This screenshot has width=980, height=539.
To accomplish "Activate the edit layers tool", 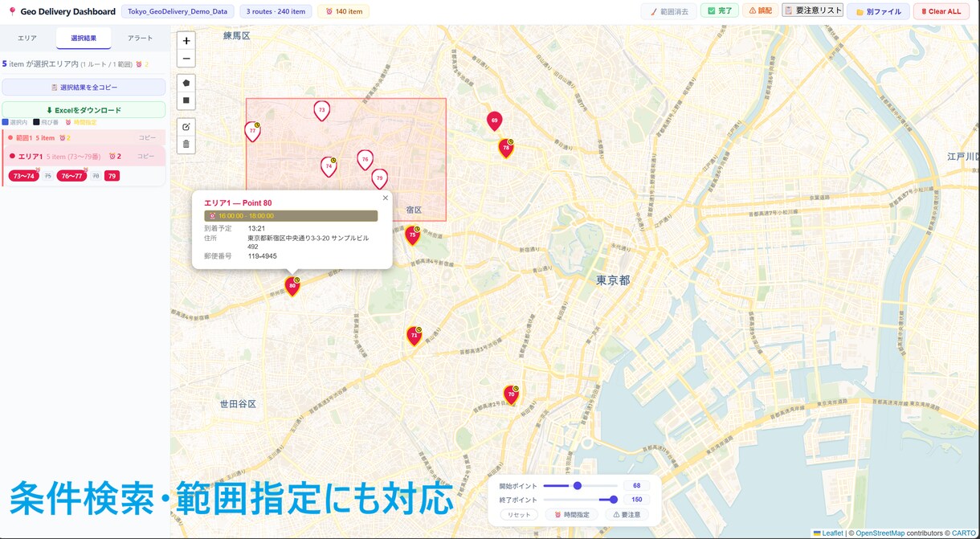I will coord(186,127).
